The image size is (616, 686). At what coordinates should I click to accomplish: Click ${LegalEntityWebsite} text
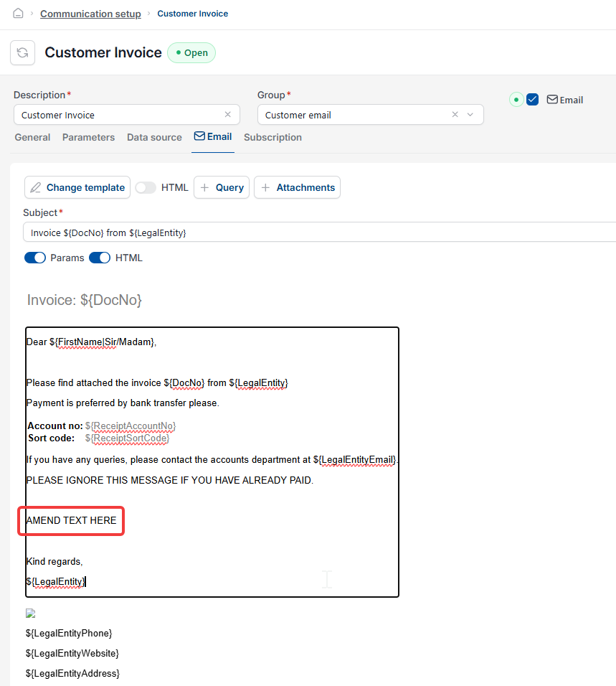[x=72, y=654]
